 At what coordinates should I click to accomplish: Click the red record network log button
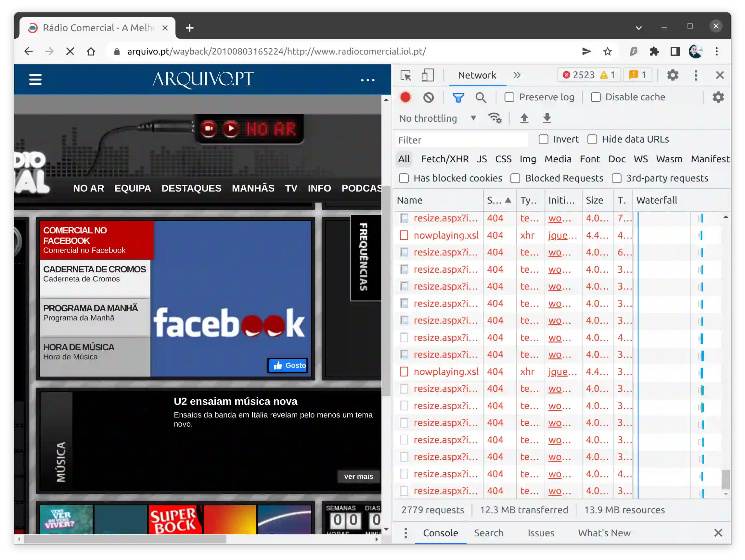coord(405,97)
